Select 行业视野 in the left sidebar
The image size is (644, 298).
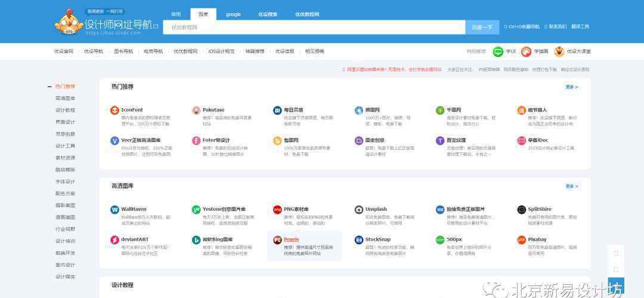click(66, 229)
